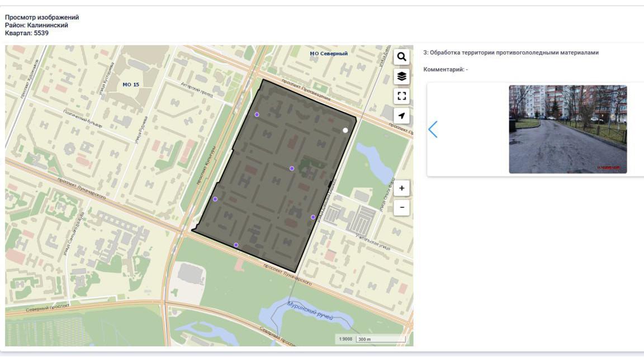The width and height of the screenshot is (644, 362).
Task: Open the map layers switcher
Action: (401, 77)
